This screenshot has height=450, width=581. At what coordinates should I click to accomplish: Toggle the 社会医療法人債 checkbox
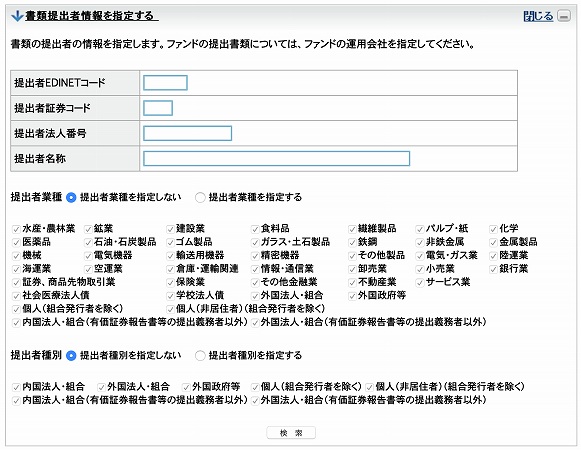point(16,296)
